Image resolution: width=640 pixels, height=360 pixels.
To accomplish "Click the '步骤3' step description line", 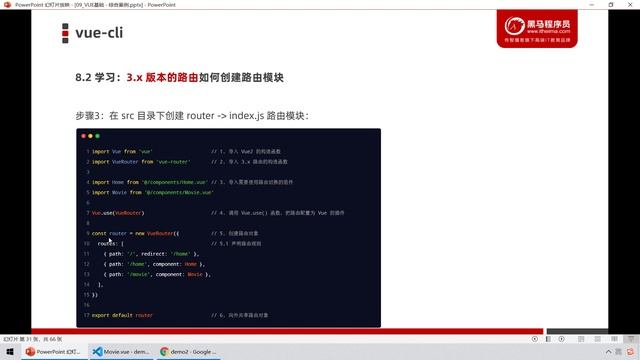I will coord(192,116).
